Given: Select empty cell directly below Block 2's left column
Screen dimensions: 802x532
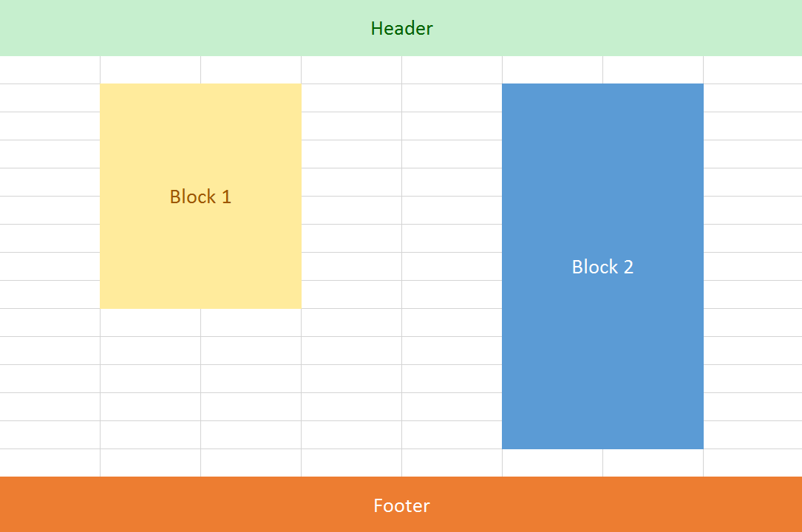Looking at the screenshot, I should (552, 463).
